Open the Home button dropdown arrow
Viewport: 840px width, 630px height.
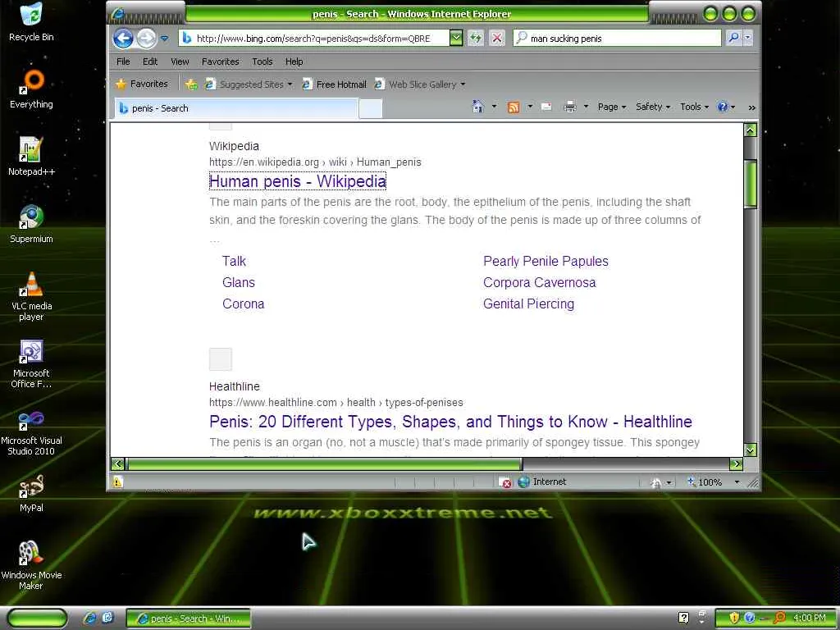[x=494, y=107]
